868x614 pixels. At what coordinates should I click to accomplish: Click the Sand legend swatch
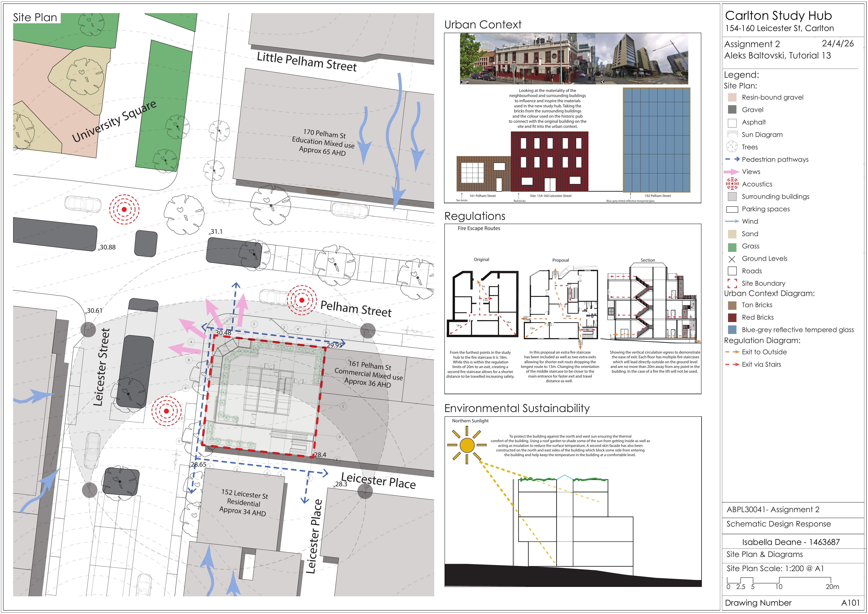732,234
